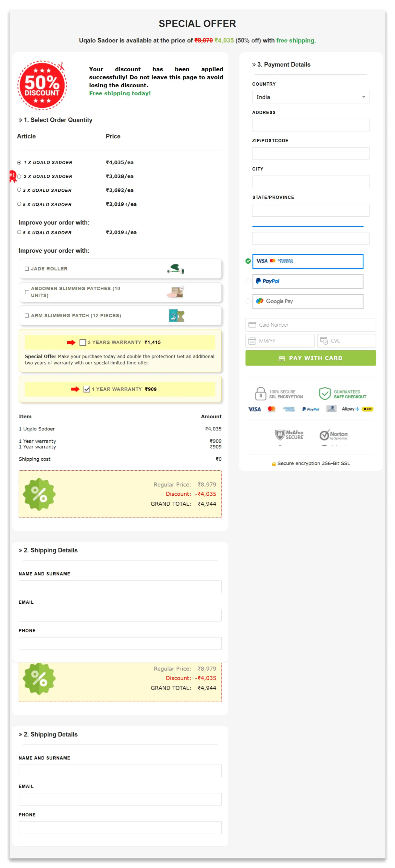Click the Mastercard logo in trust badges row
This screenshot has height=868, width=395.
tap(272, 409)
